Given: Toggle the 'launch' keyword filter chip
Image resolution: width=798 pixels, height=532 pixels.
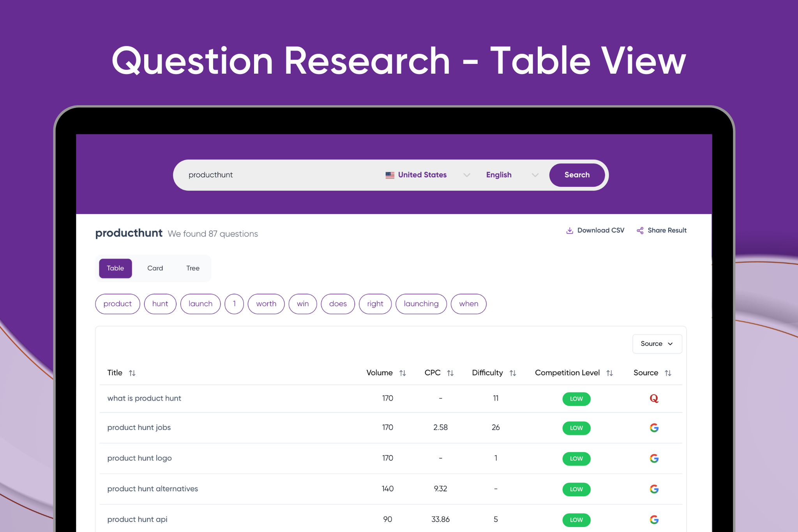Looking at the screenshot, I should [x=200, y=304].
